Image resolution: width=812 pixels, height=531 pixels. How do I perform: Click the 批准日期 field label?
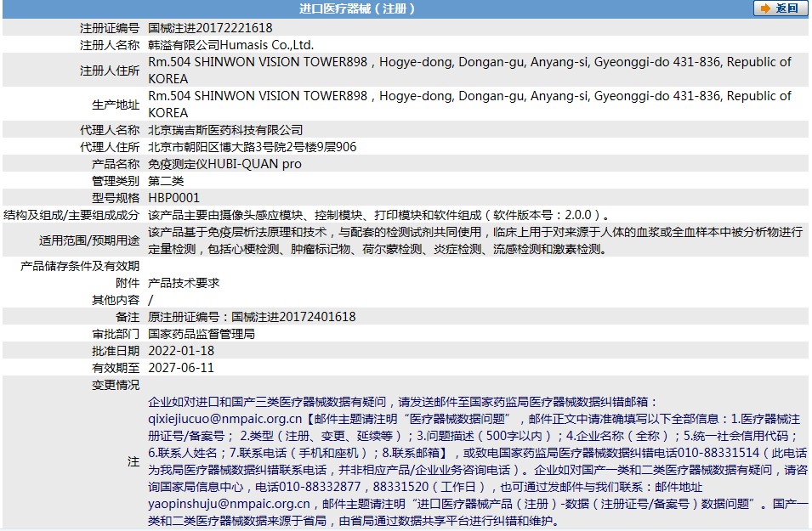pyautogui.click(x=116, y=351)
